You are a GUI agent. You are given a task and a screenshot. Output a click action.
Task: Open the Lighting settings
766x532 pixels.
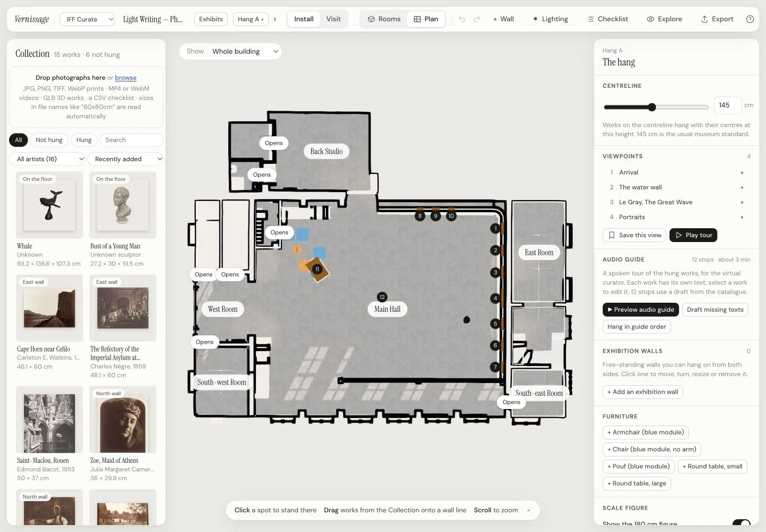click(x=550, y=19)
